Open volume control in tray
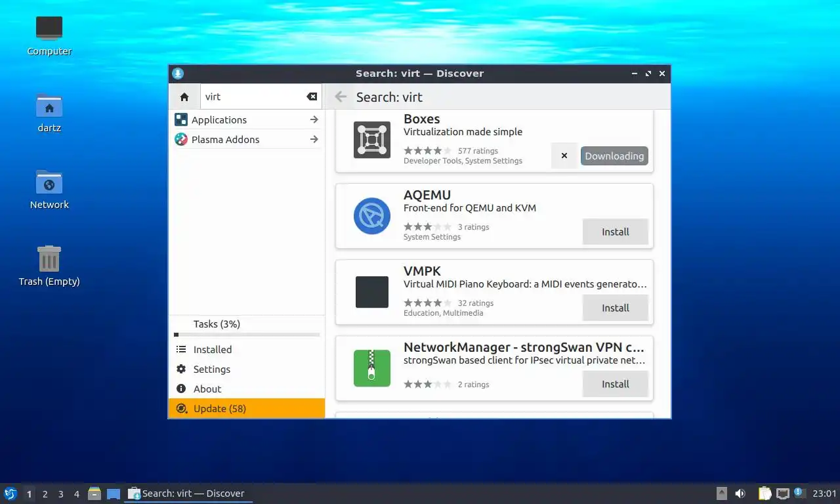Screen dimensions: 840x504 (740, 493)
